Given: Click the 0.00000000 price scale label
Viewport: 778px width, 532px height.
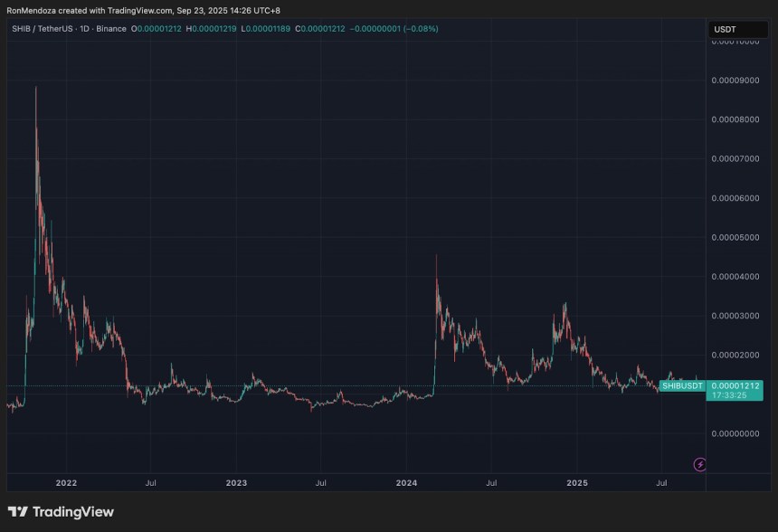Looking at the screenshot, I should pyautogui.click(x=736, y=434).
